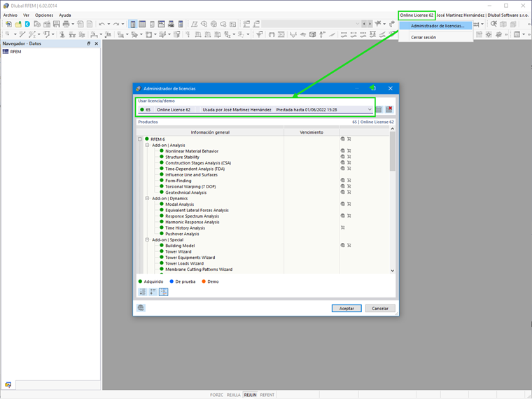Screen dimensions: 532x399
Task: Toggle the FORZC status bar option
Action: (x=216, y=395)
